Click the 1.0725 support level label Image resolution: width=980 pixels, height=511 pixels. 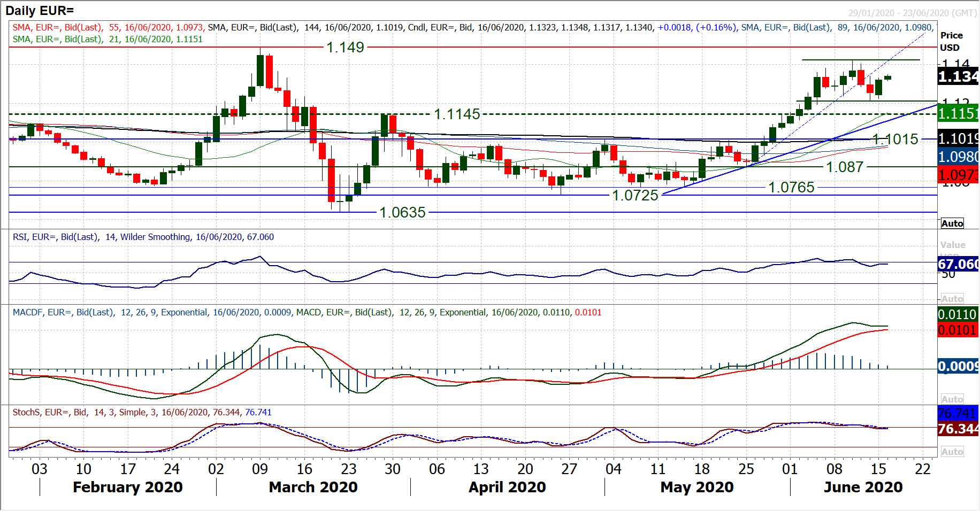635,196
